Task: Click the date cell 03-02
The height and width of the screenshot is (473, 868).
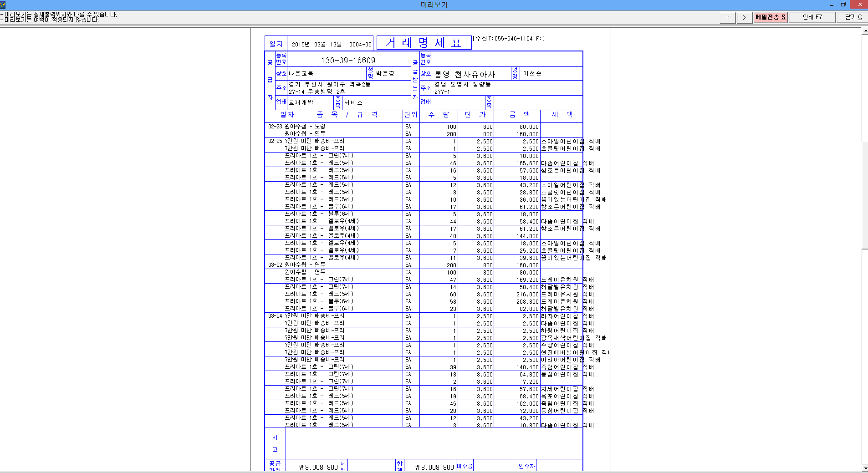Action: 275,265
